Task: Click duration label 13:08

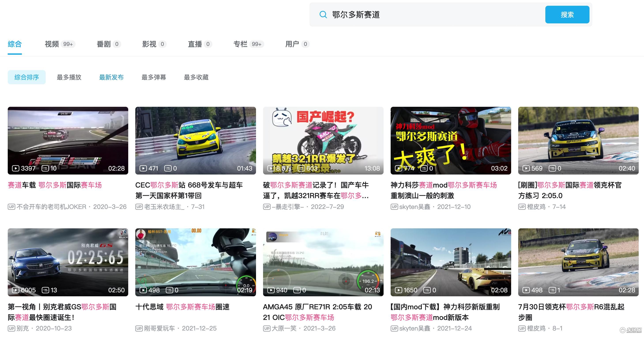Action: pos(372,168)
